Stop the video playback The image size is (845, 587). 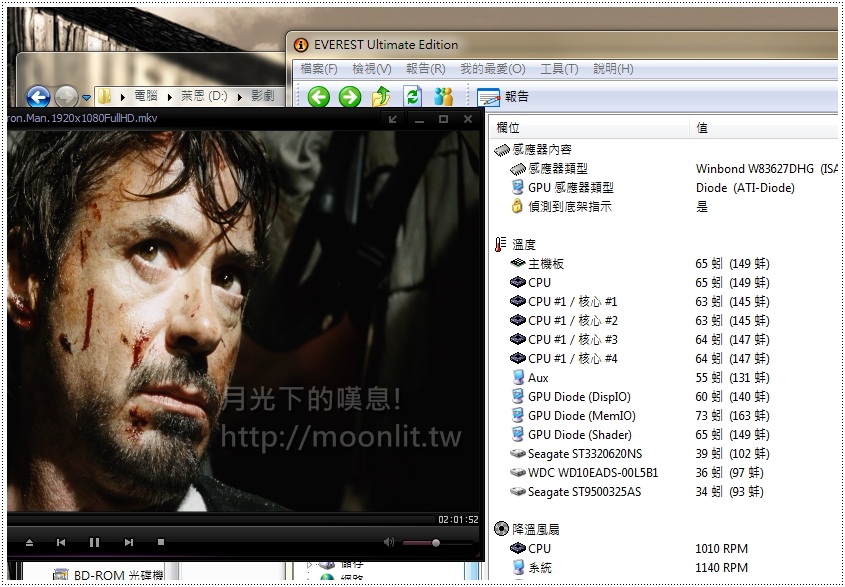160,542
